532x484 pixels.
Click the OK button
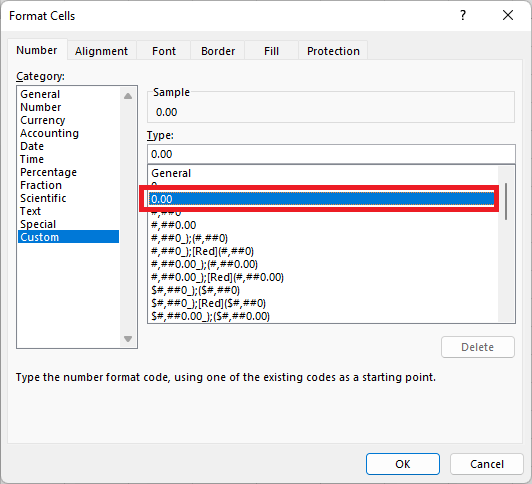click(403, 464)
